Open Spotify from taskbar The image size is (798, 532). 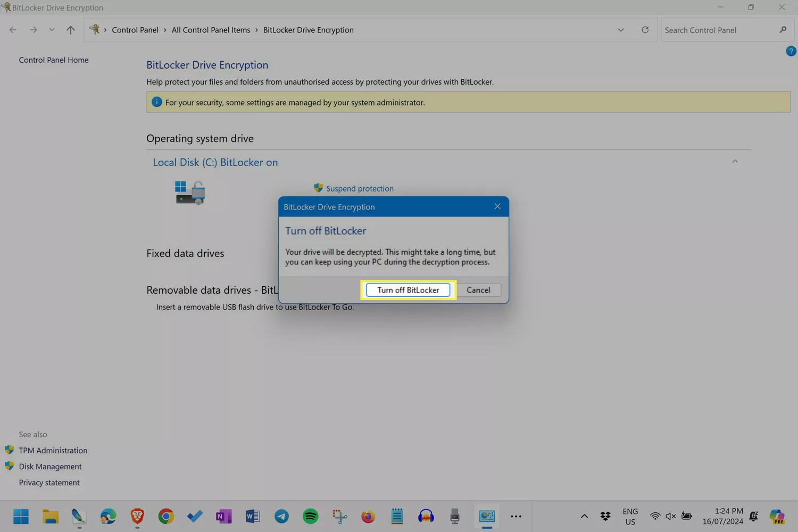(311, 517)
